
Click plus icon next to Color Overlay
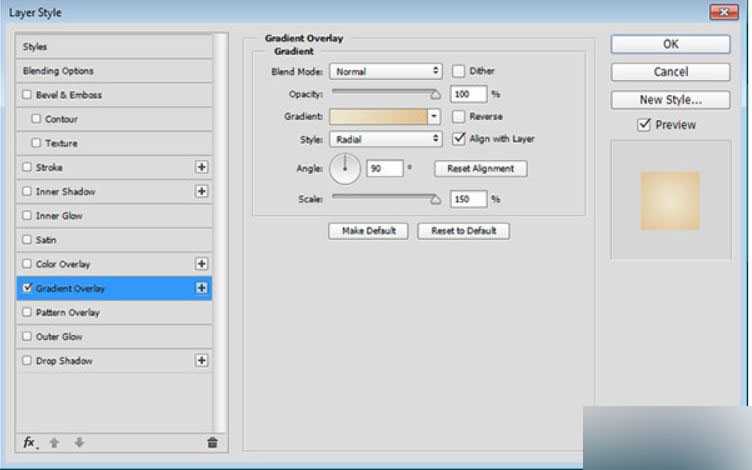click(201, 263)
